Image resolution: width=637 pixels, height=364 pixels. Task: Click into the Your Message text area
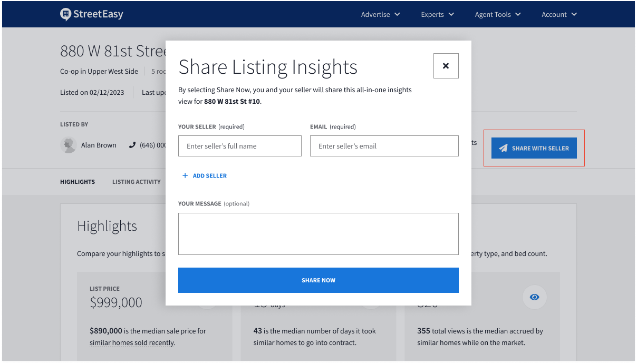(x=318, y=234)
